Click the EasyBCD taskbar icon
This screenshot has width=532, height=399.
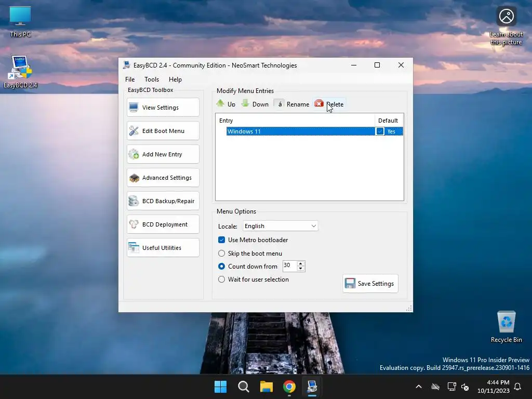pyautogui.click(x=312, y=387)
